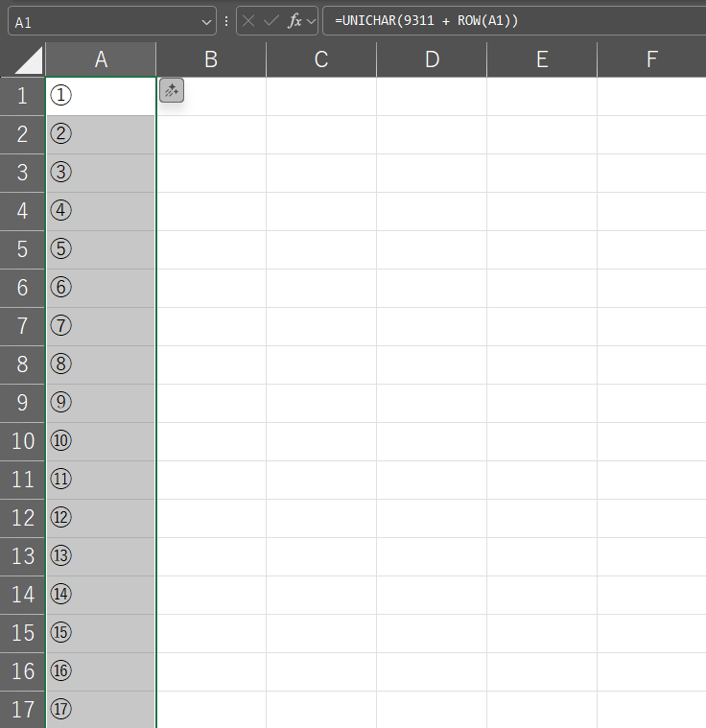706x728 pixels.
Task: Click empty cell D14
Action: [432, 596]
